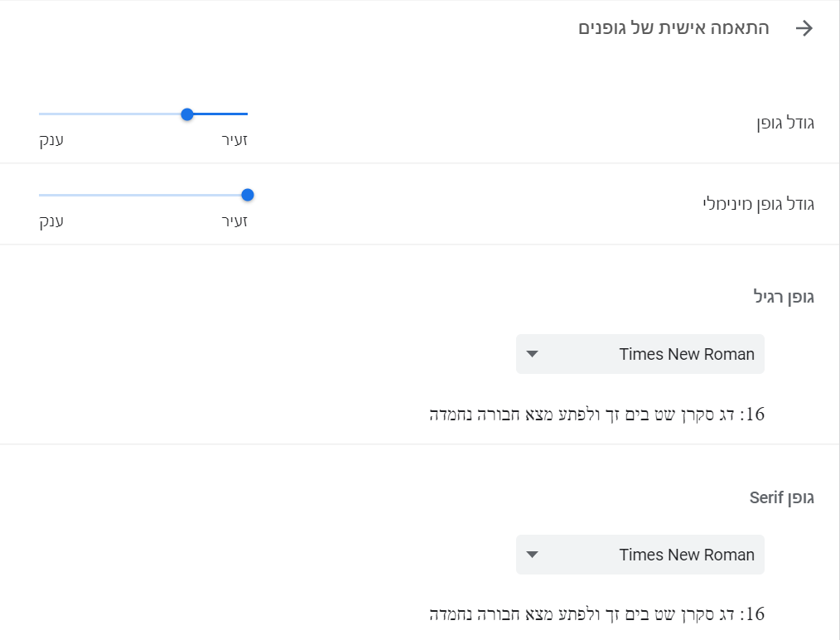Click the ענק (huge) label under the font size slider

point(51,140)
